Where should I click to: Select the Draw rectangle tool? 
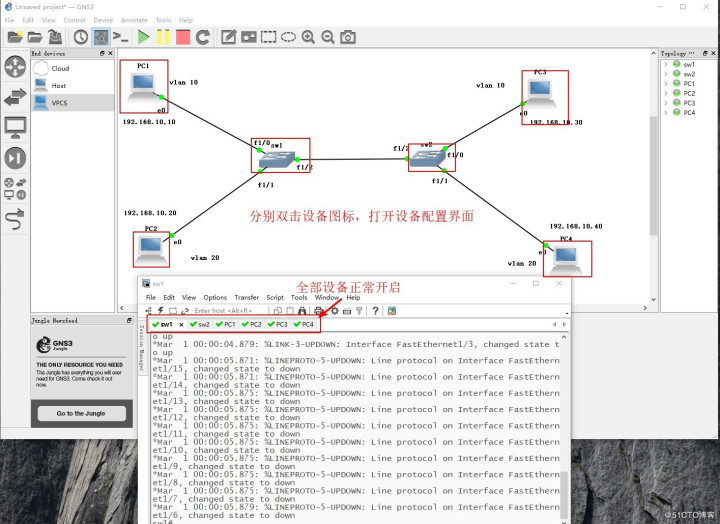point(268,37)
